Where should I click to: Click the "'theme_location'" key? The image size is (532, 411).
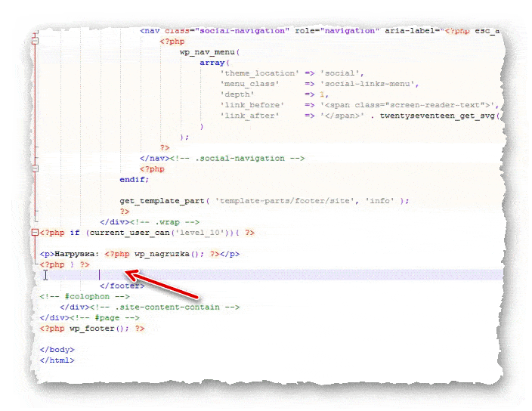[x=259, y=73]
